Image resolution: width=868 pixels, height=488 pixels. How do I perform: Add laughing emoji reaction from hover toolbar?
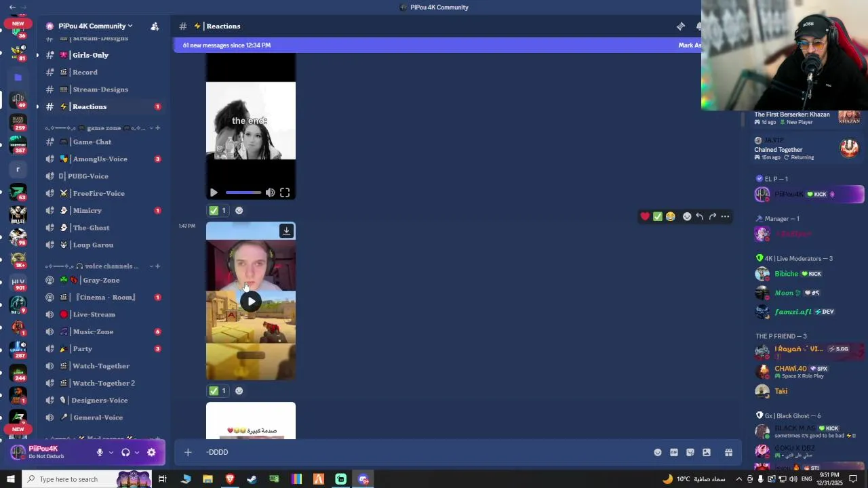pyautogui.click(x=671, y=216)
